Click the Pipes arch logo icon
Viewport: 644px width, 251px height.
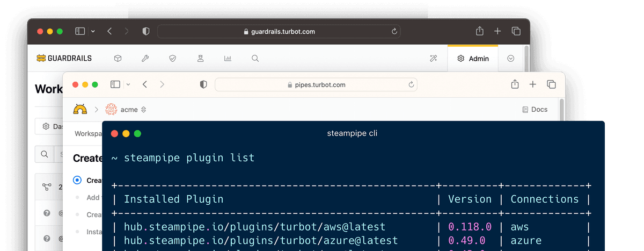(80, 110)
